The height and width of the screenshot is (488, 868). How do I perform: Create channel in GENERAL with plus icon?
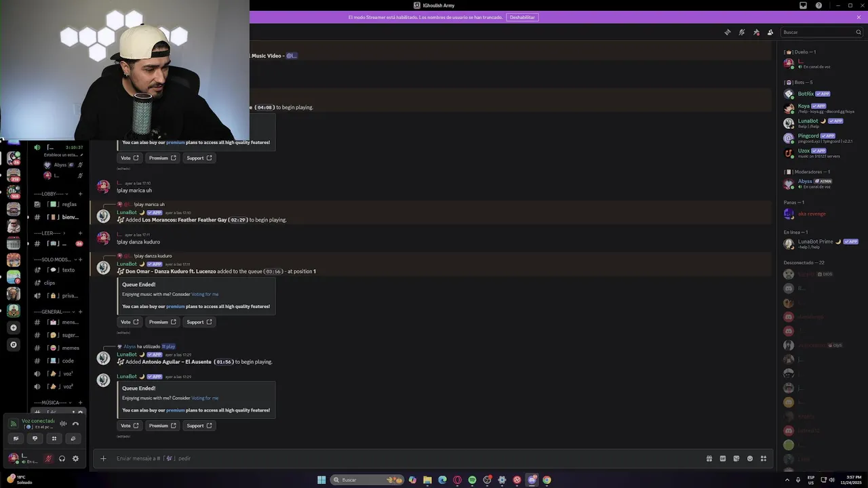[x=80, y=312]
